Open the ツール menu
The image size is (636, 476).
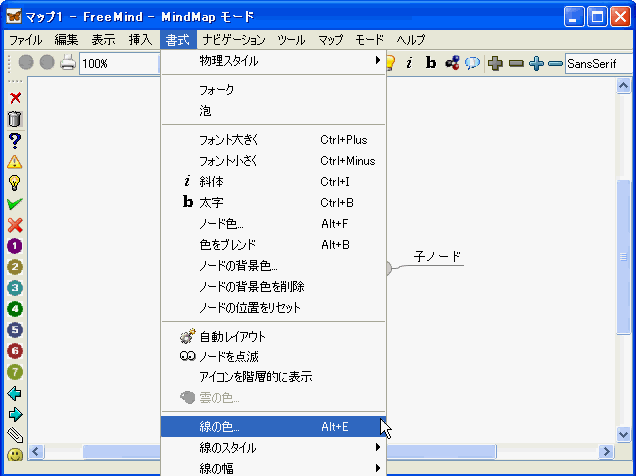pos(291,40)
